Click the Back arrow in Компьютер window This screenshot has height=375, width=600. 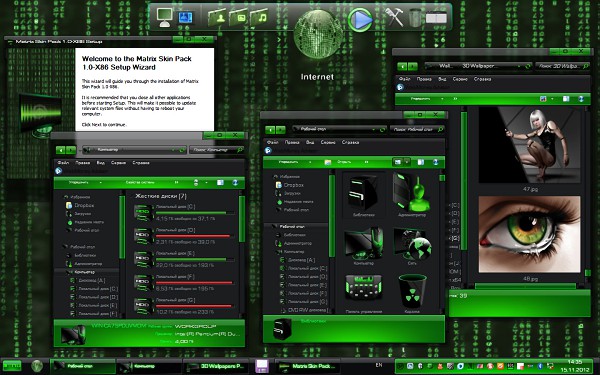pos(60,150)
